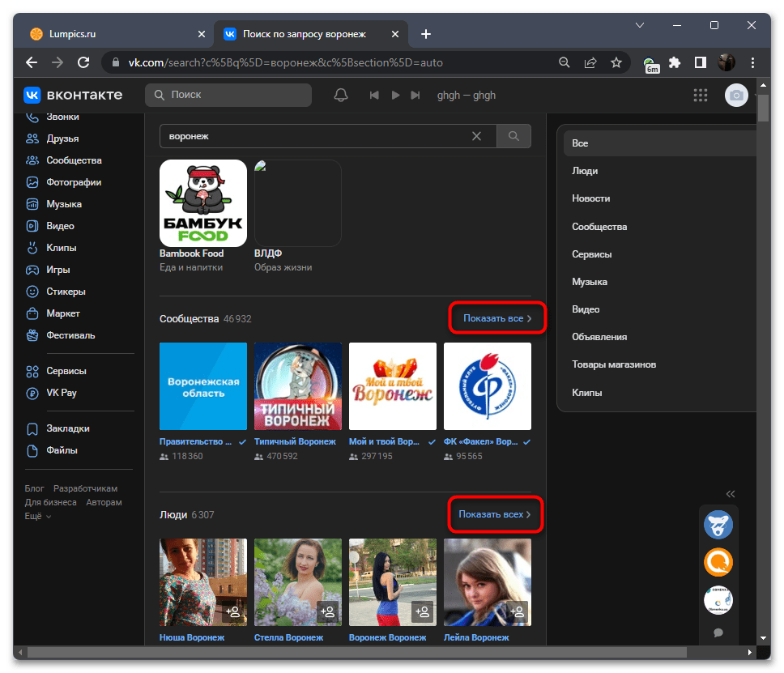Open the Bambook Food thumbnail
Image resolution: width=784 pixels, height=673 pixels.
click(x=203, y=203)
